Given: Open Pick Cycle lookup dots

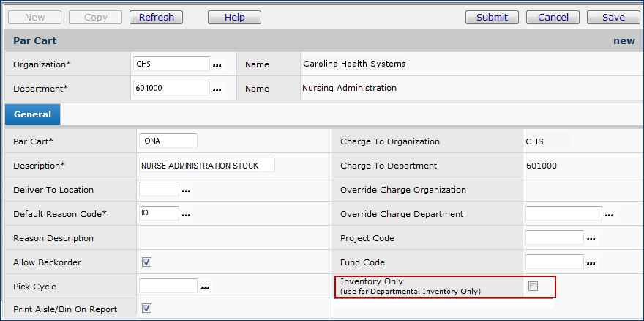Looking at the screenshot, I should coord(206,287).
